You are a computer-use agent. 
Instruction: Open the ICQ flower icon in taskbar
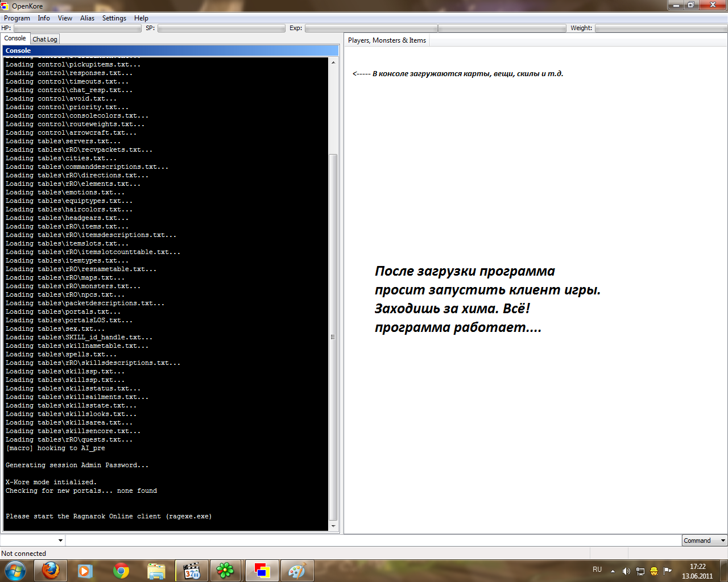(x=226, y=571)
